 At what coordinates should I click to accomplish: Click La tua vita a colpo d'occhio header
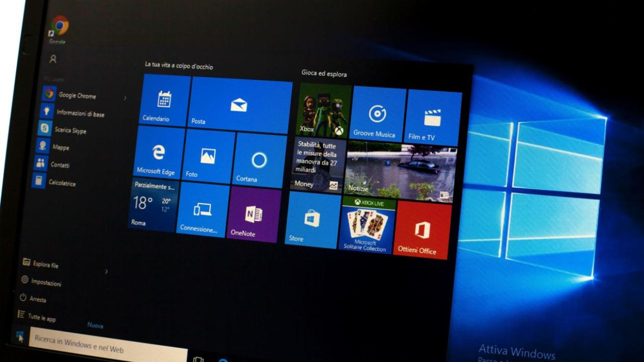[x=179, y=65]
